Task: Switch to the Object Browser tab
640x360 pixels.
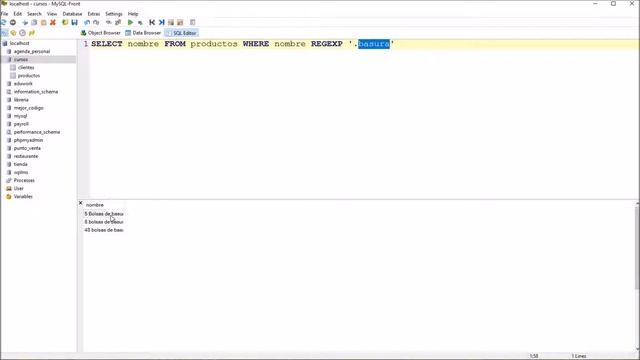Action: click(101, 33)
